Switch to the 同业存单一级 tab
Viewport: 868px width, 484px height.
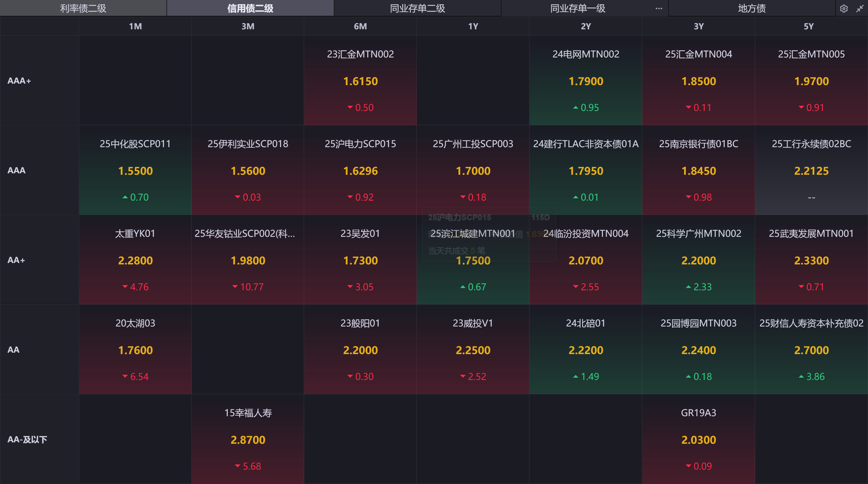click(578, 8)
